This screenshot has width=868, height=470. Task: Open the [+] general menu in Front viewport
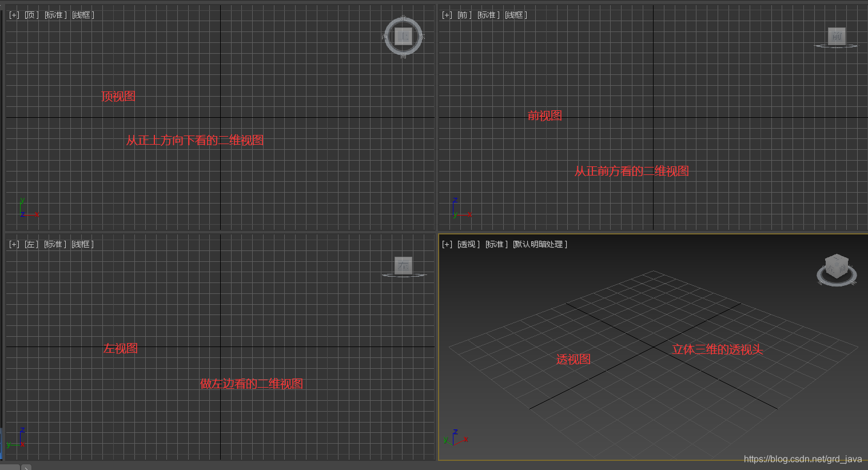pos(447,15)
